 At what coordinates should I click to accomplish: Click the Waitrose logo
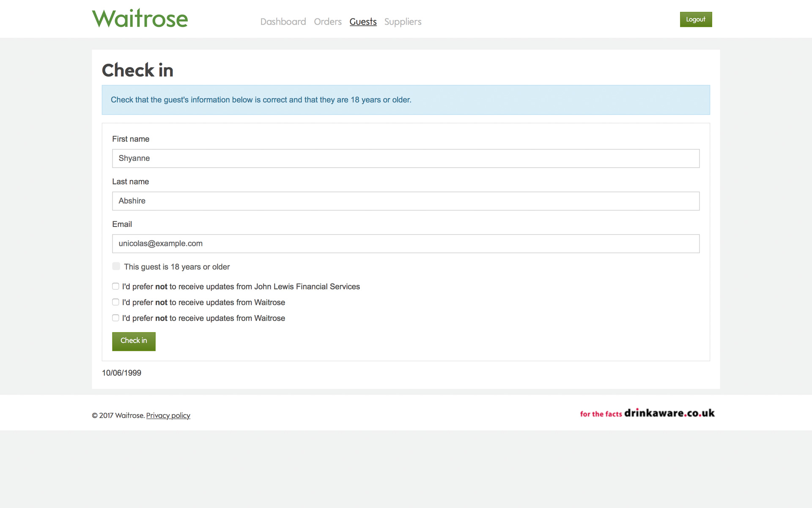coord(140,19)
